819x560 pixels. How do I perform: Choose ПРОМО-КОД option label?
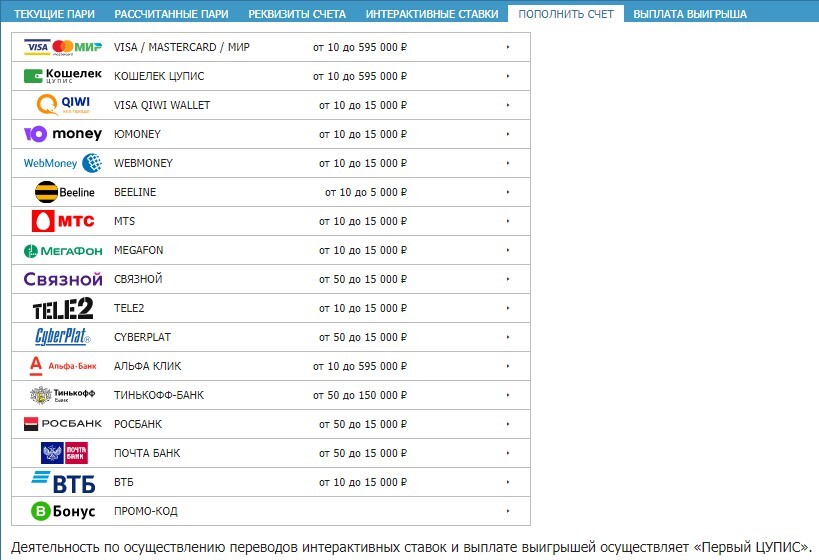(x=146, y=511)
